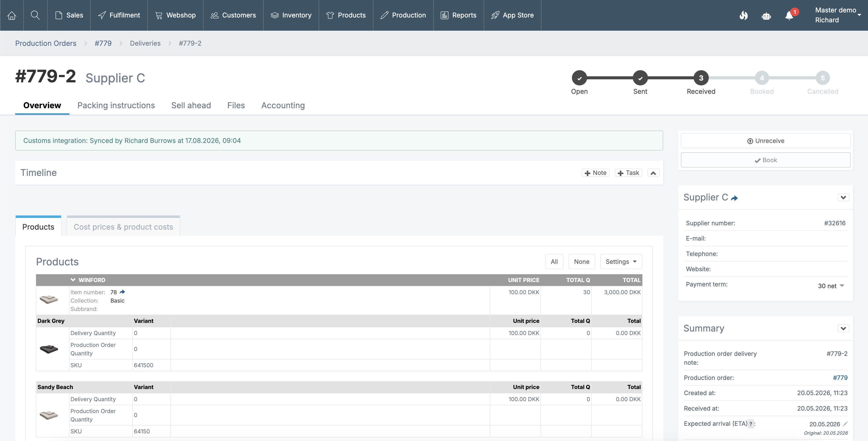This screenshot has height=441, width=868.
Task: Click the #779-2 breadcrumb text
Action: point(190,43)
